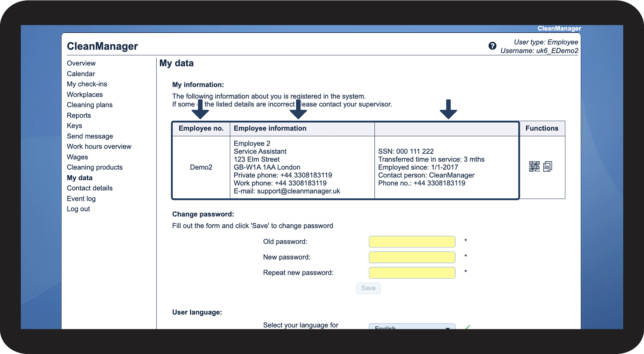The width and height of the screenshot is (644, 354).
Task: Open the Calendar page
Action: click(81, 74)
